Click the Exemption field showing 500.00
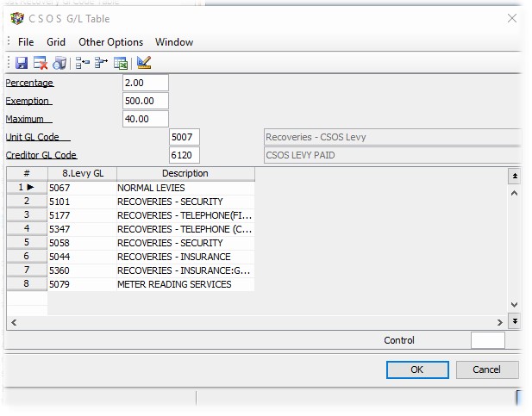The width and height of the screenshot is (532, 416). pos(146,101)
